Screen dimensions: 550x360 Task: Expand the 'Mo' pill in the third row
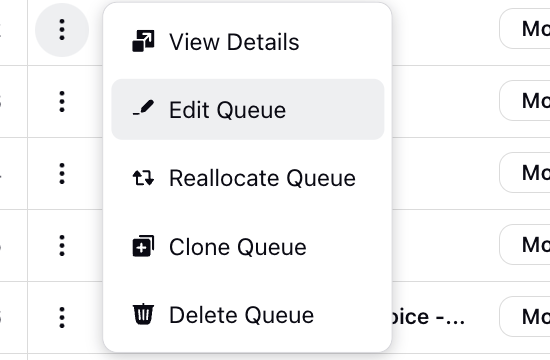(525, 173)
